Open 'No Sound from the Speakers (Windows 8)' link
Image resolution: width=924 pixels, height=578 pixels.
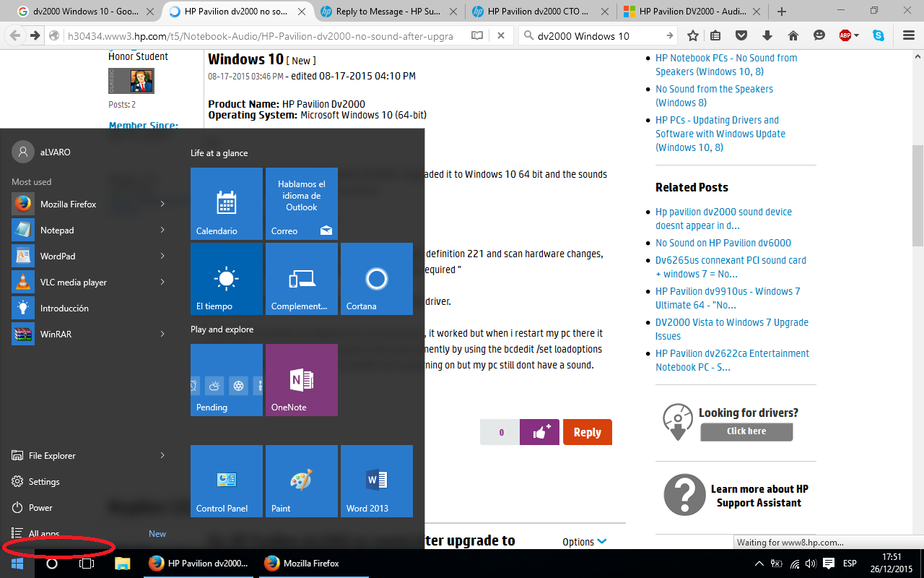714,95
